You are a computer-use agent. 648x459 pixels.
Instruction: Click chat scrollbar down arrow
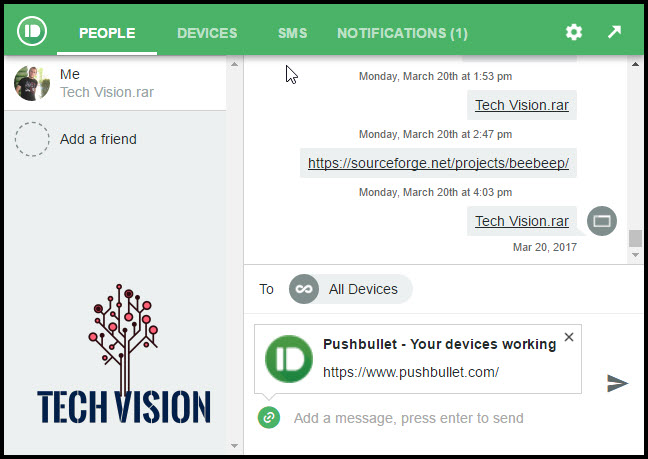635,255
